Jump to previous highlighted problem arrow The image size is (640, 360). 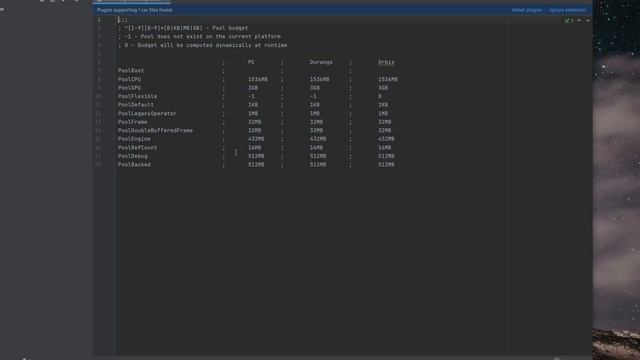coord(579,20)
